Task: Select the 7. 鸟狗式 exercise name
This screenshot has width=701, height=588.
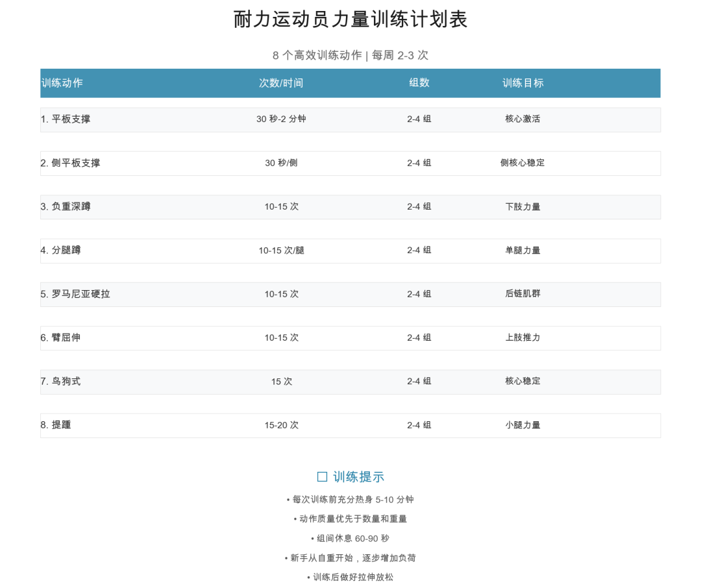Action: 61,382
